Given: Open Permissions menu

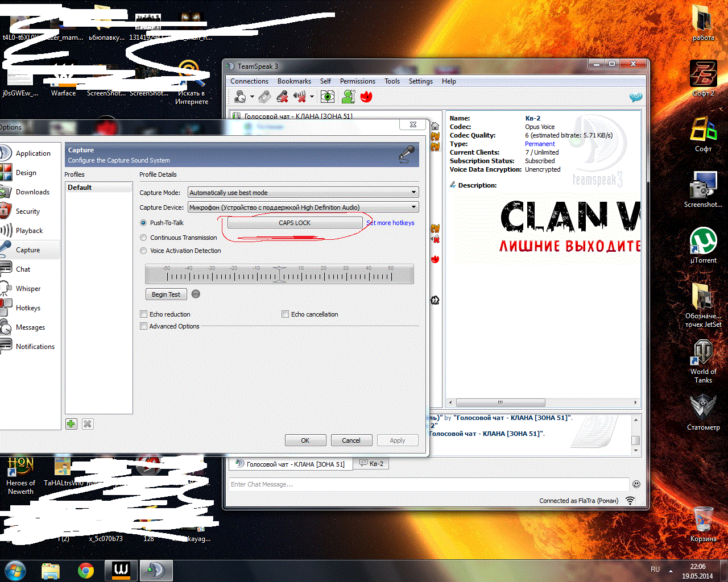Looking at the screenshot, I should pyautogui.click(x=358, y=81).
